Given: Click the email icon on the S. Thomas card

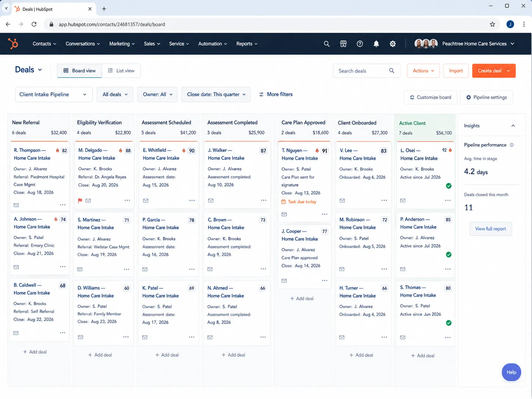Looking at the screenshot, I should 403,337.
